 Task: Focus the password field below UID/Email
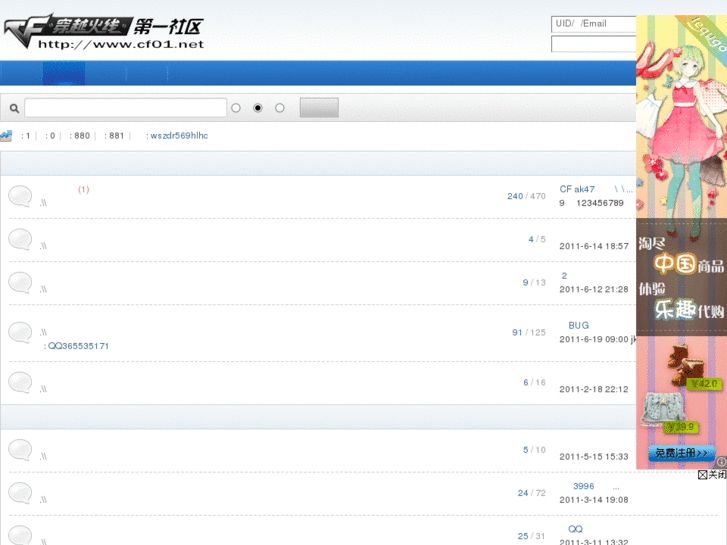pos(593,44)
